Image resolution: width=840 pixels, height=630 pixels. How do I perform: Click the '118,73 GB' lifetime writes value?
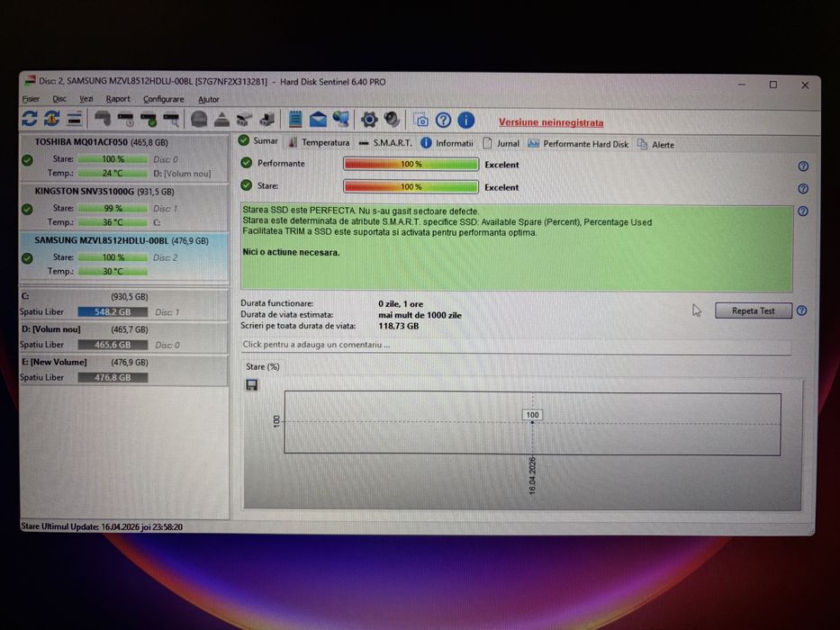[x=399, y=326]
